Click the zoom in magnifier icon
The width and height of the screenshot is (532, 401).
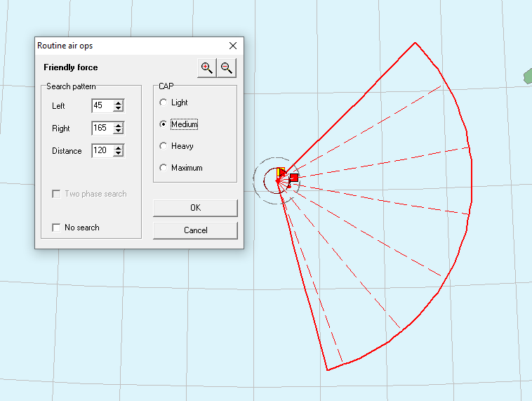pos(207,67)
